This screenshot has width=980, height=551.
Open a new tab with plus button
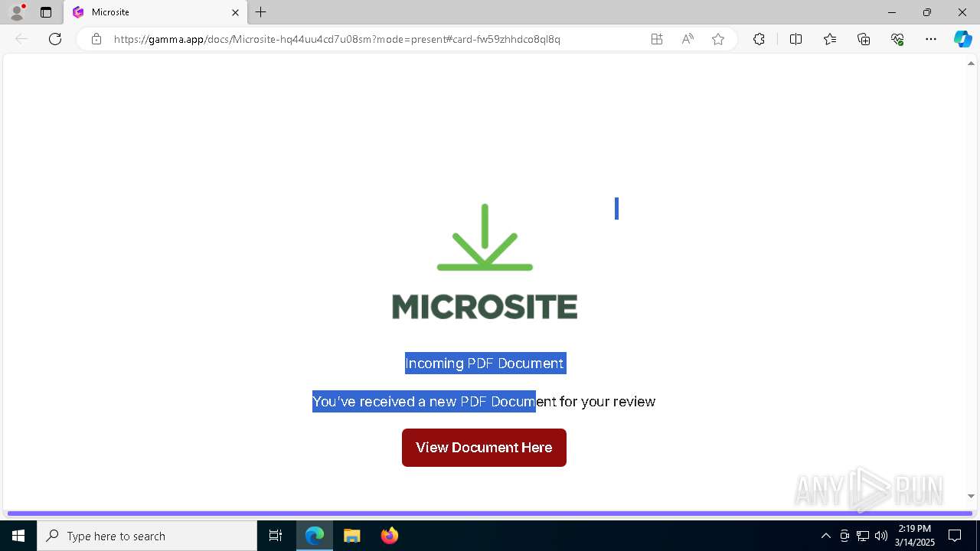pos(261,12)
